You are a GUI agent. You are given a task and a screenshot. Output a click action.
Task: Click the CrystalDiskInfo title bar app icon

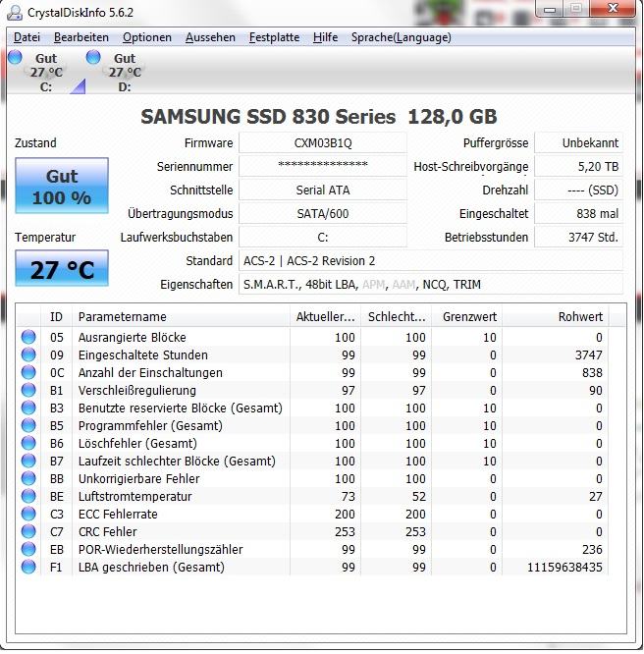click(x=14, y=12)
